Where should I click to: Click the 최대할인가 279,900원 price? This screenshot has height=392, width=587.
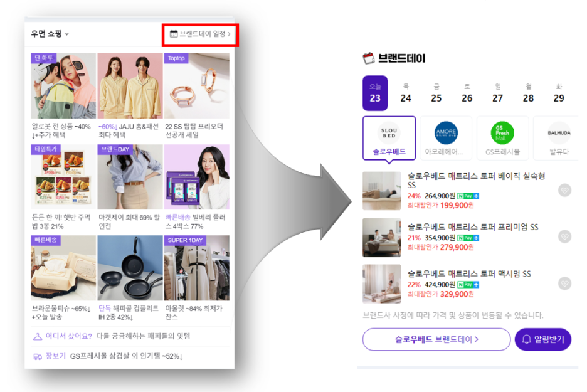tap(441, 247)
